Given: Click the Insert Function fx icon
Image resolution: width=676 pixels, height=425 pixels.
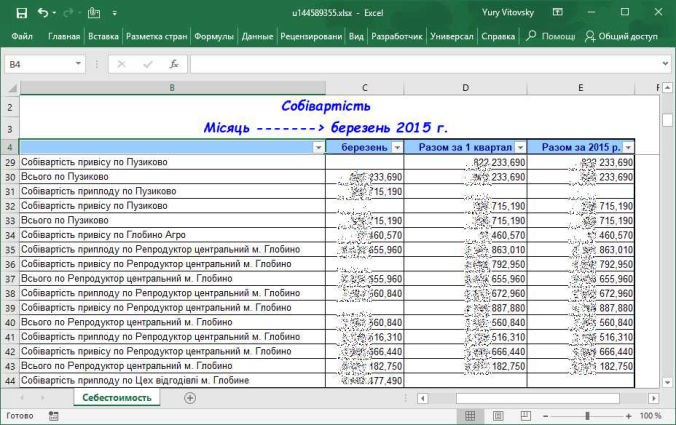Looking at the screenshot, I should coord(173,64).
